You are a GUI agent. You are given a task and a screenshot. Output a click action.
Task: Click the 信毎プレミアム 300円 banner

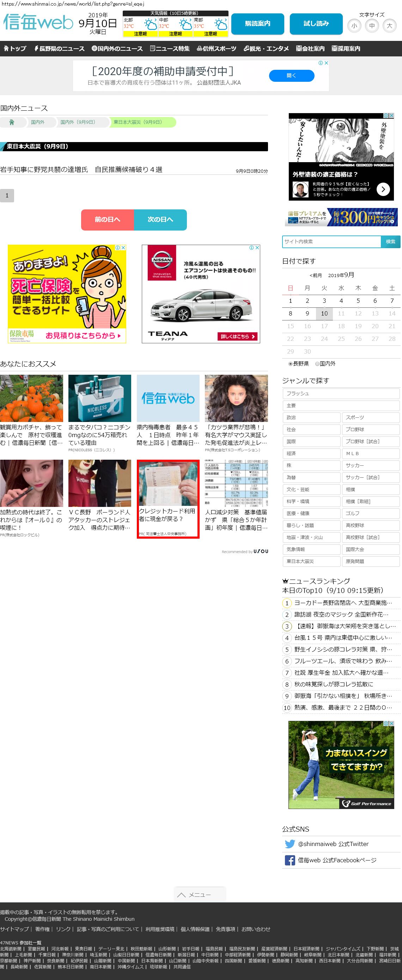(341, 217)
